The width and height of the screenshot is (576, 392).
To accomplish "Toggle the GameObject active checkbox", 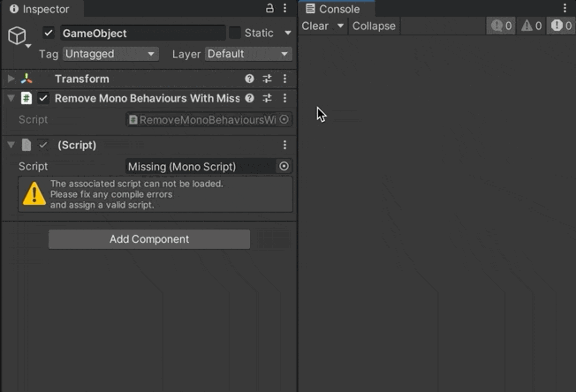I will click(x=48, y=33).
